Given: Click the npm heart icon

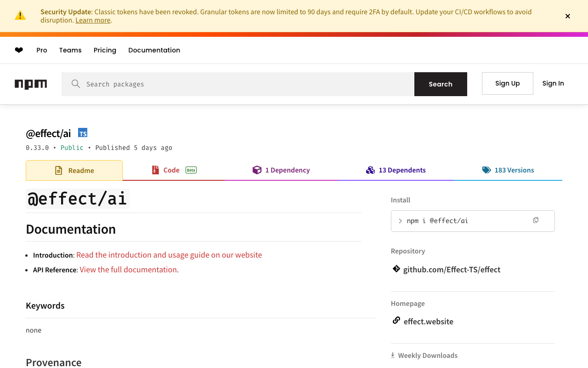Looking at the screenshot, I should [x=19, y=50].
